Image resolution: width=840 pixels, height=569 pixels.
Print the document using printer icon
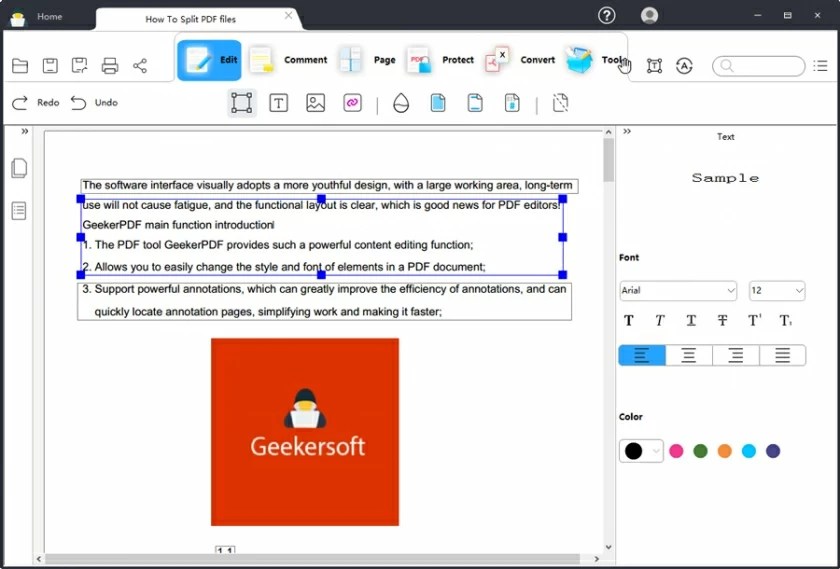(110, 66)
